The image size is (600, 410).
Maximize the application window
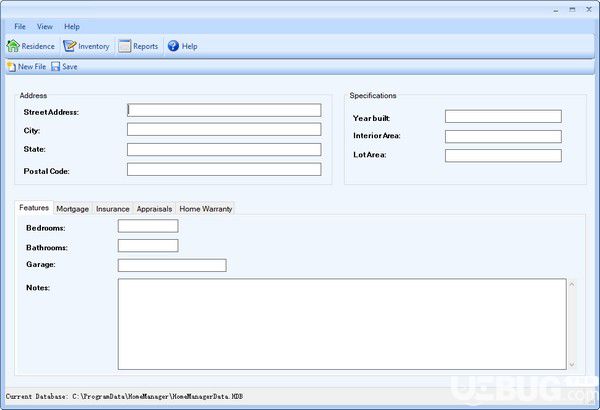pyautogui.click(x=572, y=10)
